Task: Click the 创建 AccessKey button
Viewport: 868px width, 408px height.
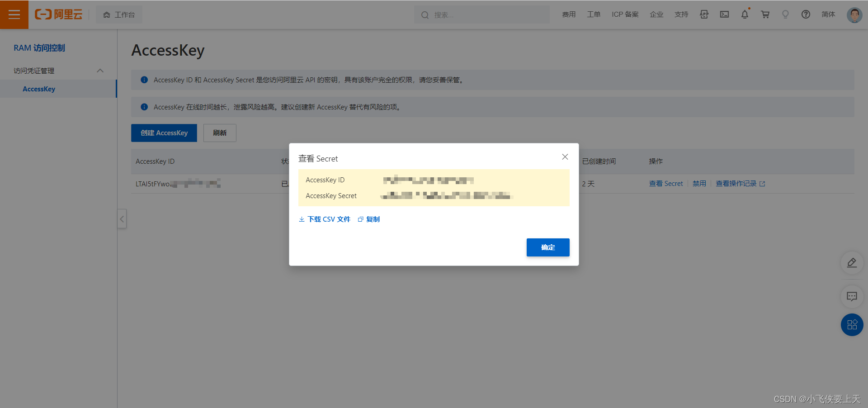Action: 164,133
